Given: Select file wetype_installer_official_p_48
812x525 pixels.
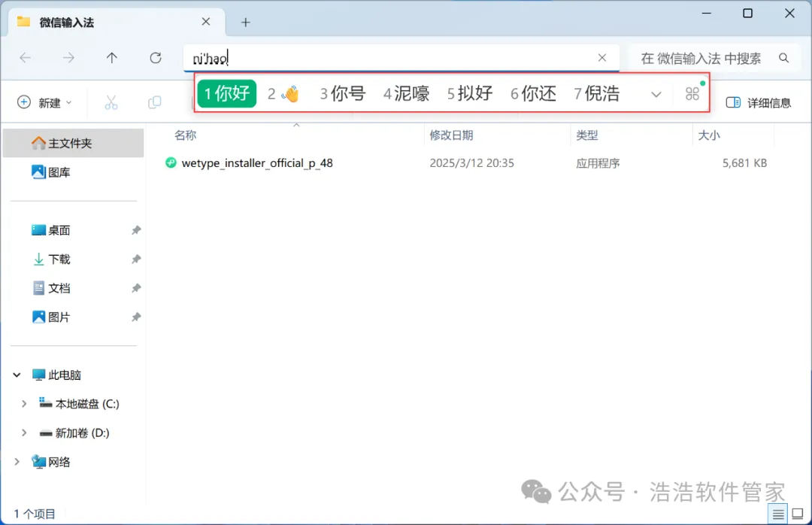Looking at the screenshot, I should (257, 163).
